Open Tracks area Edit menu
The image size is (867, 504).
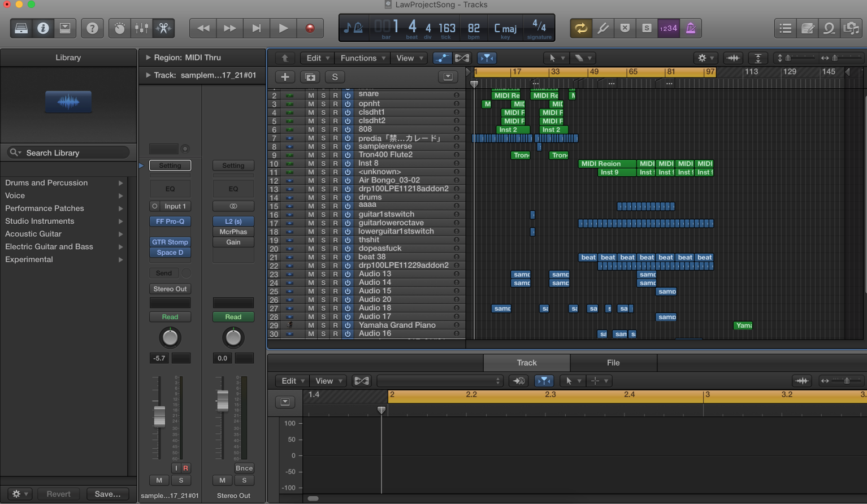[x=317, y=58]
